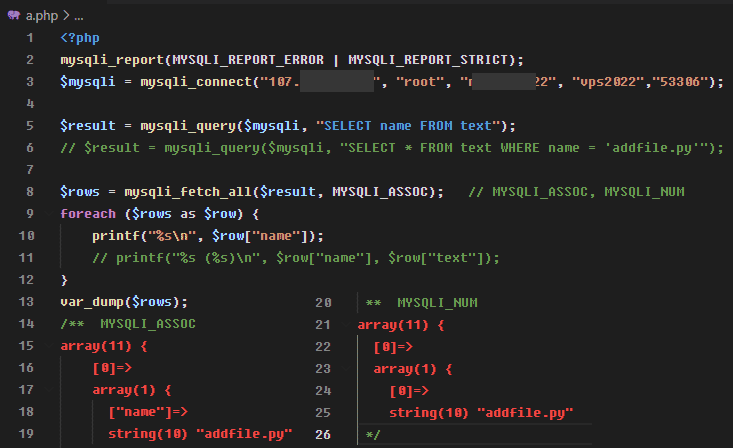This screenshot has height=448, width=733.
Task: Collapse the array(1) block on line 17
Action: click(49, 390)
